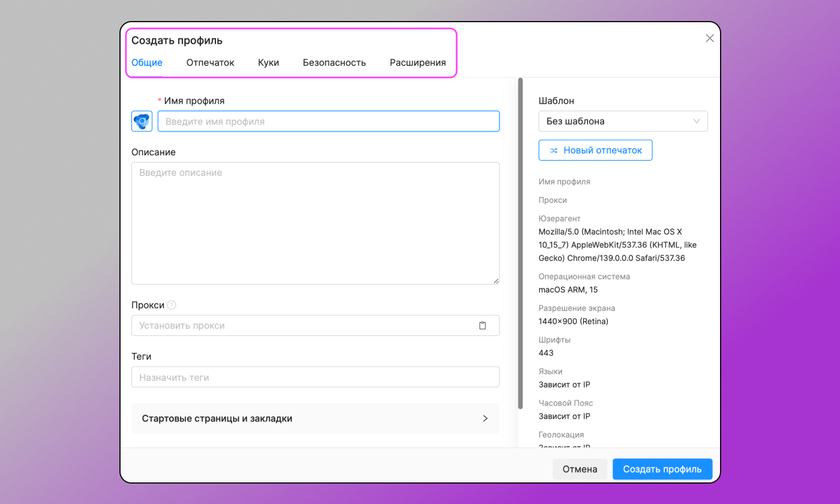Click the Введите описание text area
The height and width of the screenshot is (504, 840).
click(x=315, y=222)
